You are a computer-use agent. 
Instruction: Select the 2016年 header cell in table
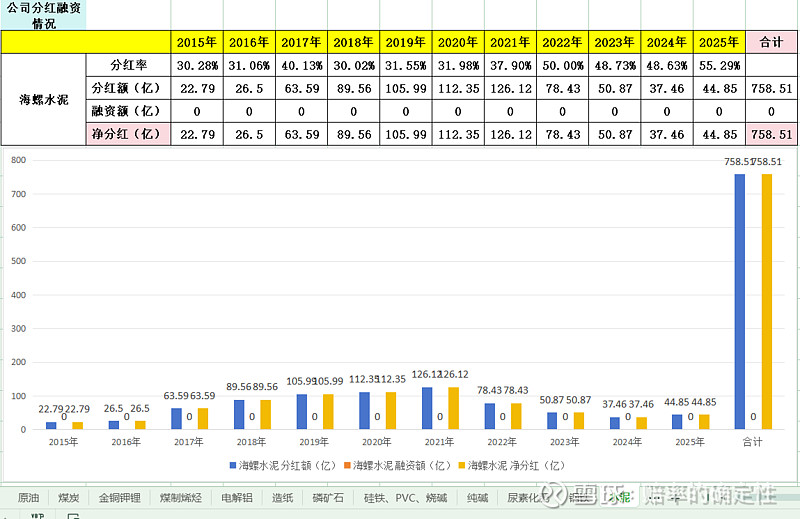tap(249, 42)
